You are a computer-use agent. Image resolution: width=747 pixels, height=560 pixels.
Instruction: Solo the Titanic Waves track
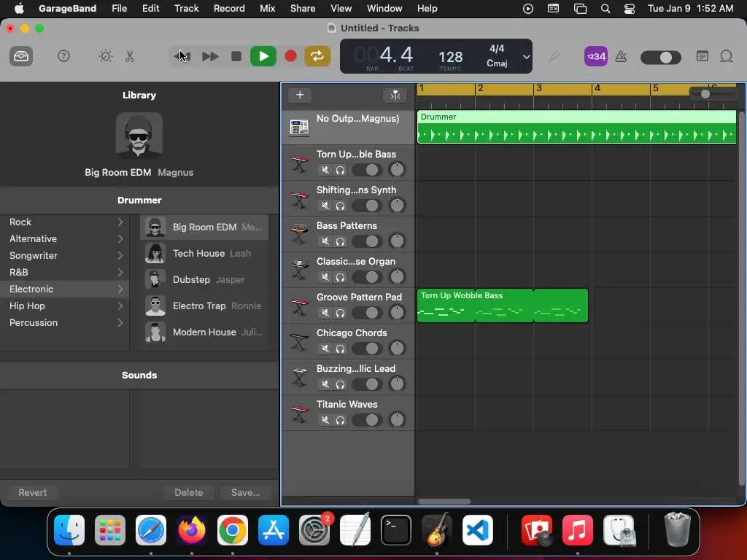340,419
